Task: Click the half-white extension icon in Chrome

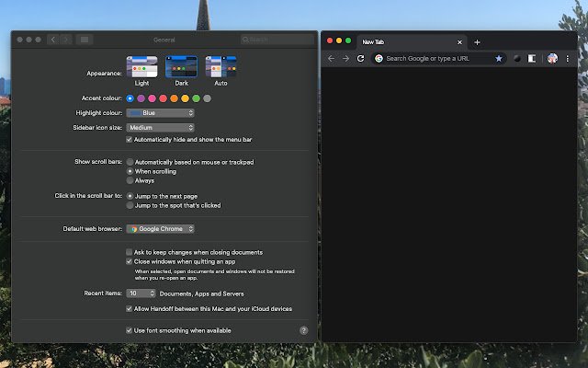Action: [x=532, y=59]
